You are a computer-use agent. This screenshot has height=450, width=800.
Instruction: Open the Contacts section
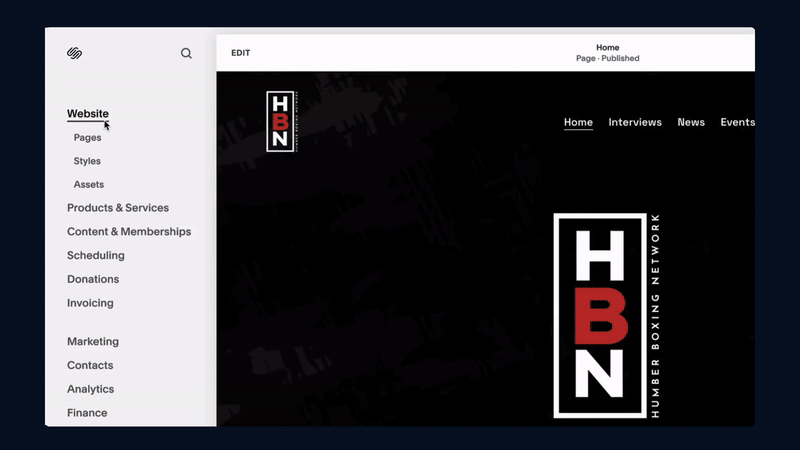coord(90,365)
